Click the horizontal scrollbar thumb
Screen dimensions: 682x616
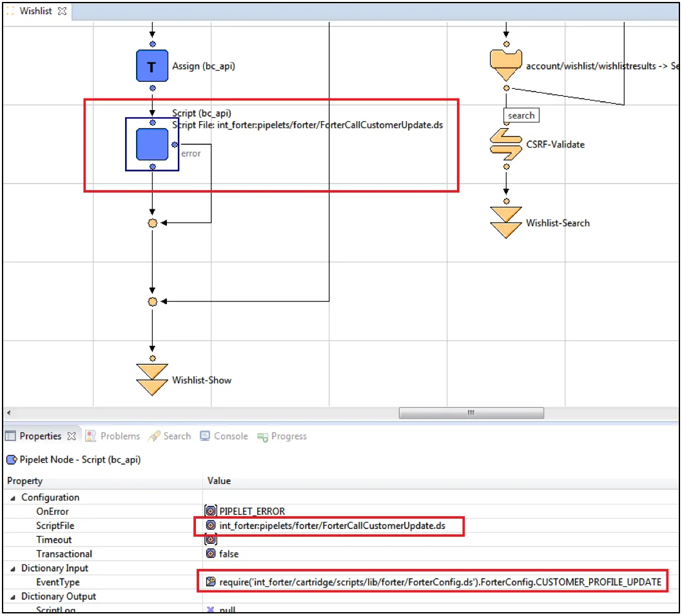point(471,412)
